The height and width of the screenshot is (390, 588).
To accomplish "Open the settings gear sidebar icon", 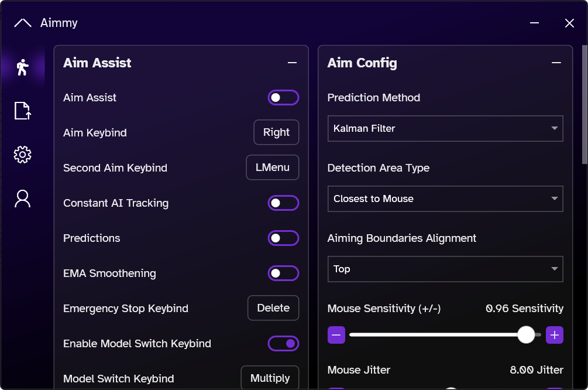I will (x=22, y=155).
